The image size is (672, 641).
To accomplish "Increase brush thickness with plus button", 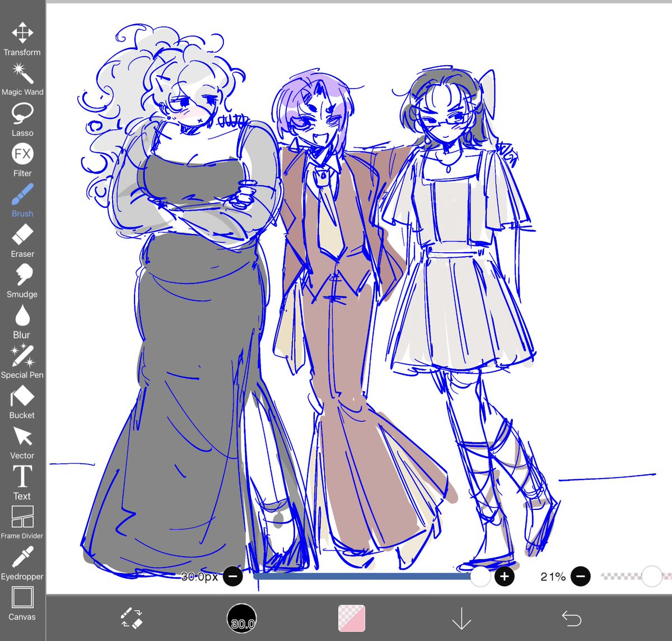I will (x=505, y=576).
